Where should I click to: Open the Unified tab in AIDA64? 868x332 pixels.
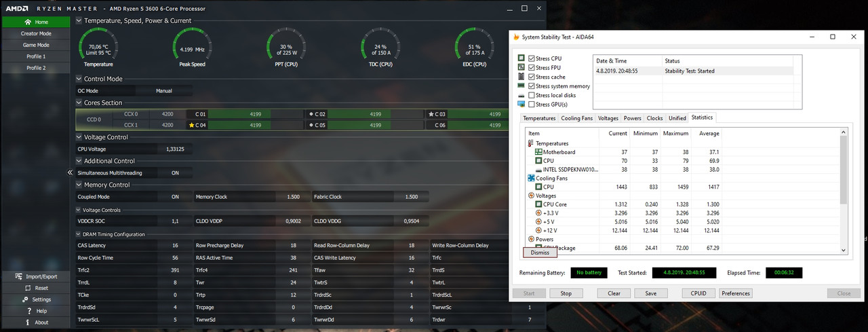coord(677,118)
